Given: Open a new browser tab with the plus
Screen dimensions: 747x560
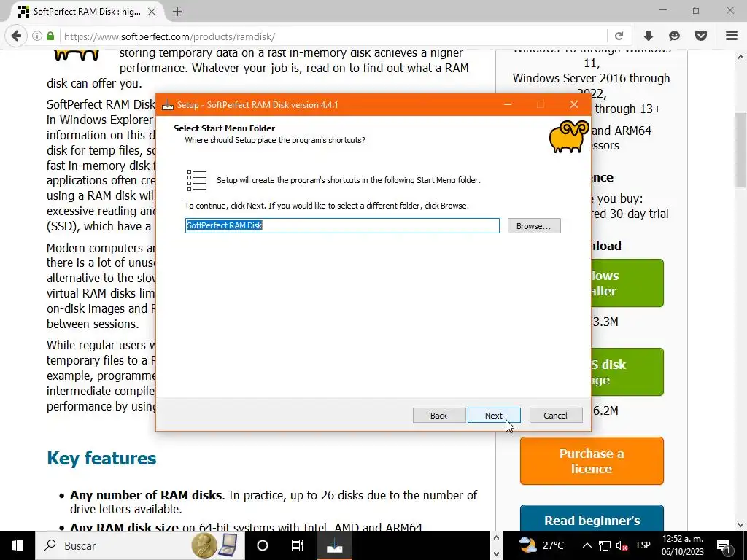Looking at the screenshot, I should point(177,12).
